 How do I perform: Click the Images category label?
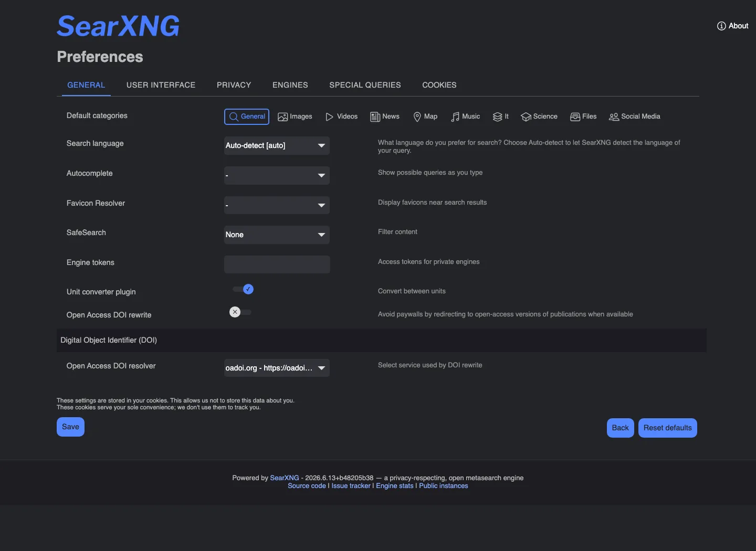[x=301, y=116]
